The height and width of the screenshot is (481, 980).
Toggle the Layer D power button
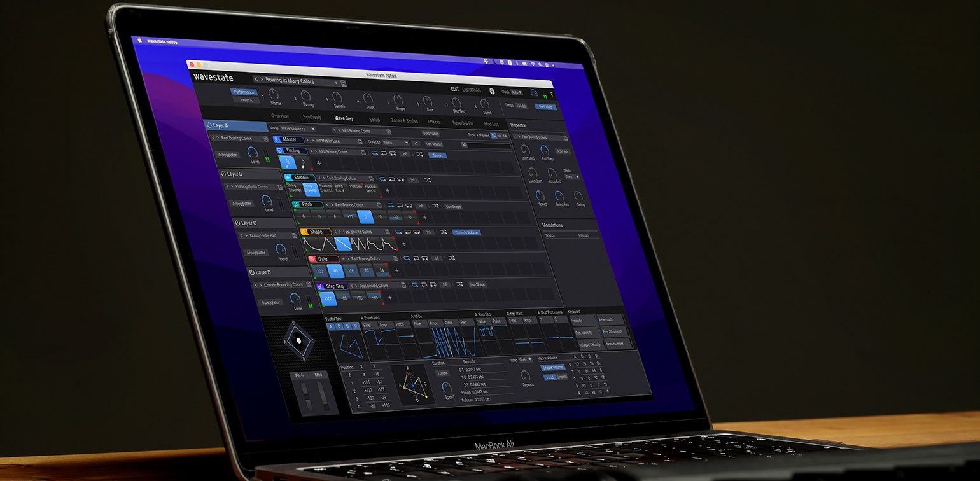coord(251,272)
